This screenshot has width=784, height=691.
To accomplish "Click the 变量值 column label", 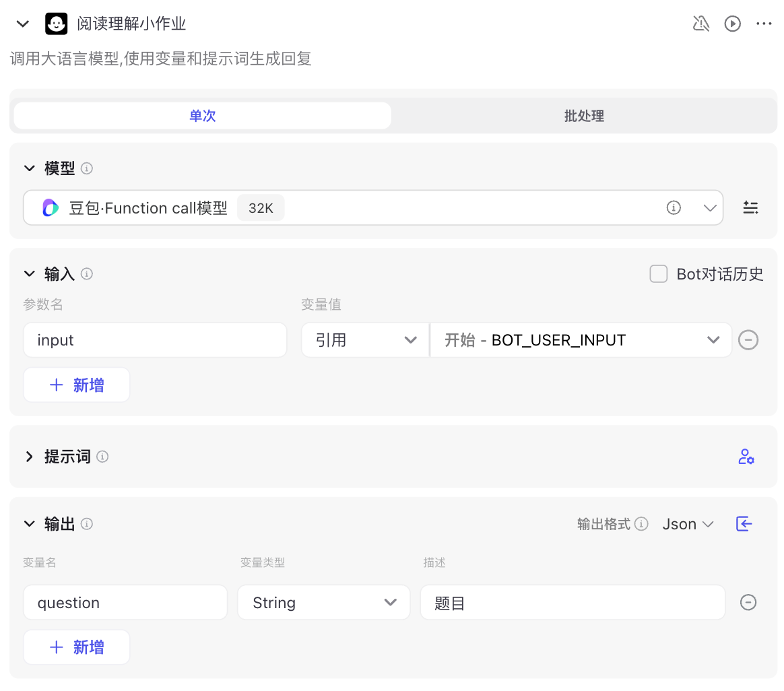I will (321, 304).
